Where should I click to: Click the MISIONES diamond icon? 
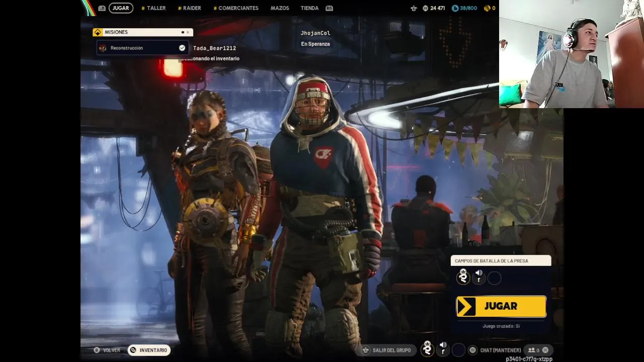point(98,32)
